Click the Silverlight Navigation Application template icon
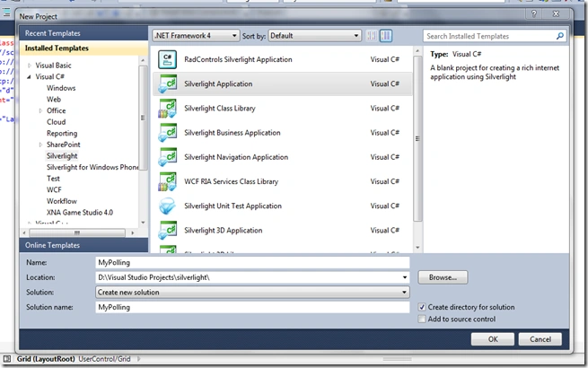This screenshot has height=368, width=588. tap(167, 157)
